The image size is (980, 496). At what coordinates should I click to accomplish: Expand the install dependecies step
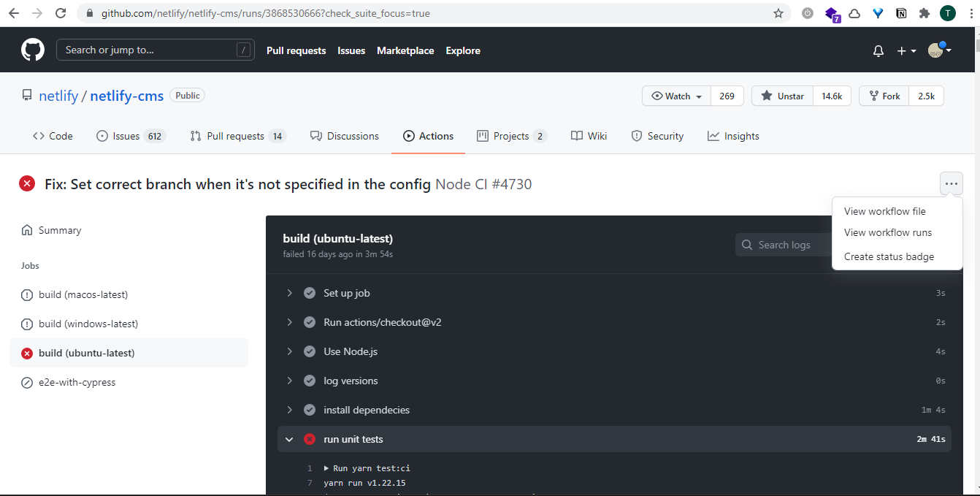click(614, 410)
